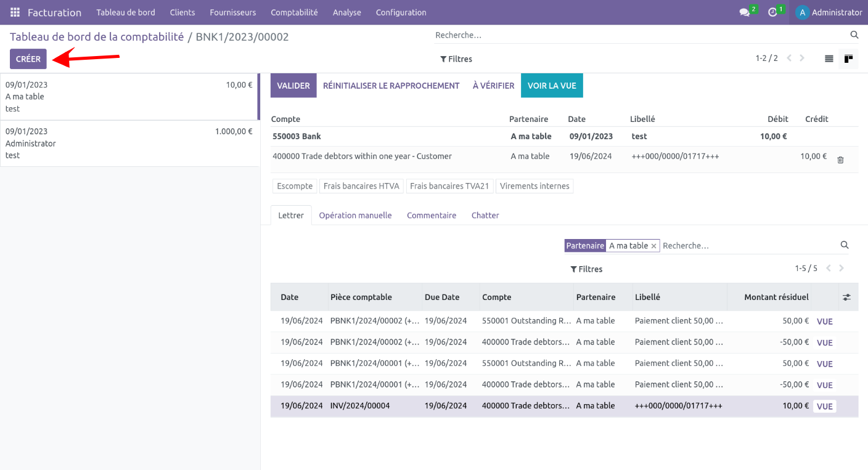Click RÉINITIALISER LE RAPPROCHEMENT button
This screenshot has width=868, height=470.
point(391,86)
